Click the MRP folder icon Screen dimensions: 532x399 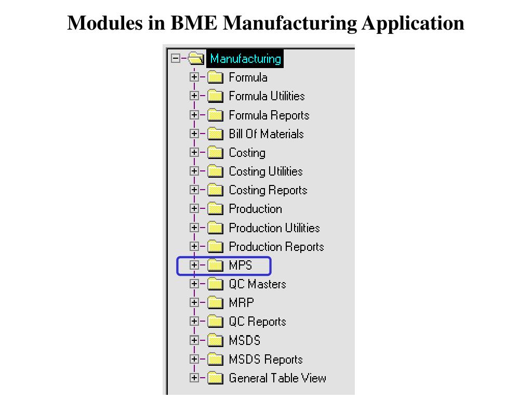click(x=215, y=303)
